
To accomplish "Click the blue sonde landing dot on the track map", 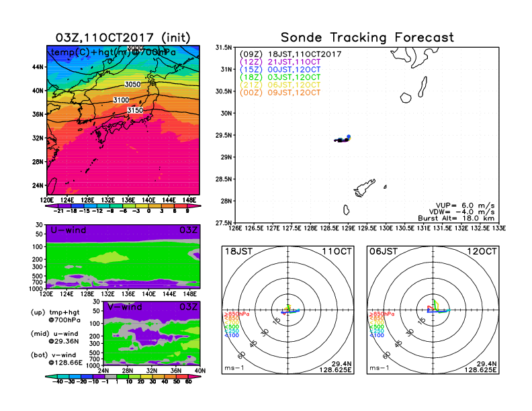I will click(x=349, y=136).
